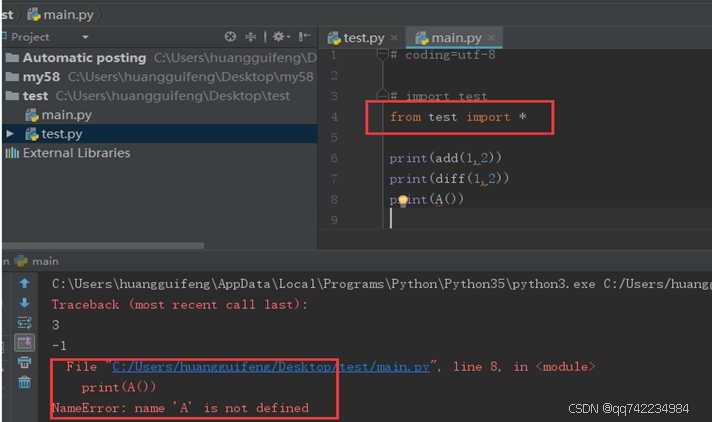Toggle soft-wrap in run console
The image size is (712, 422).
tap(25, 323)
